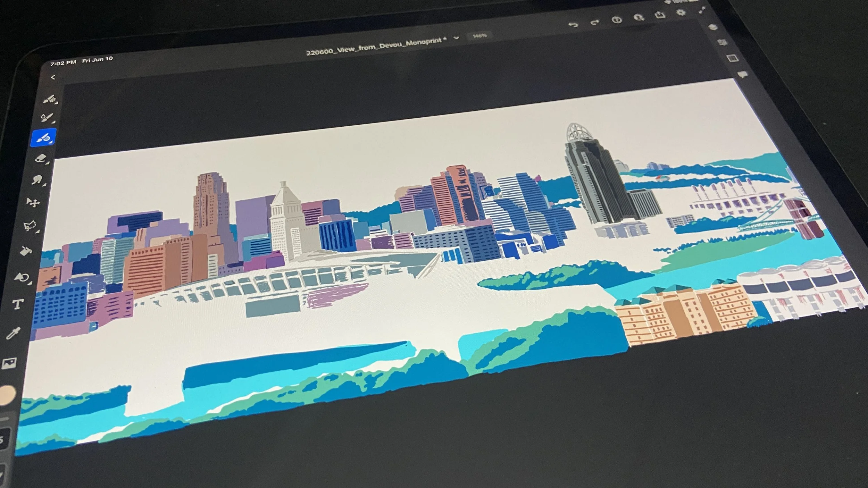The height and width of the screenshot is (488, 868).
Task: Toggle the Comments speech bubble panel
Action: [743, 74]
